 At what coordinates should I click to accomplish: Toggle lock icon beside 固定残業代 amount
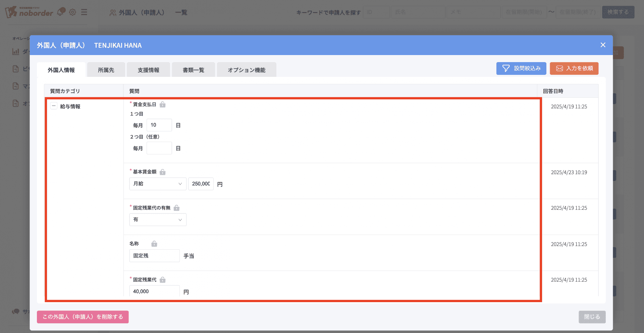pyautogui.click(x=163, y=280)
